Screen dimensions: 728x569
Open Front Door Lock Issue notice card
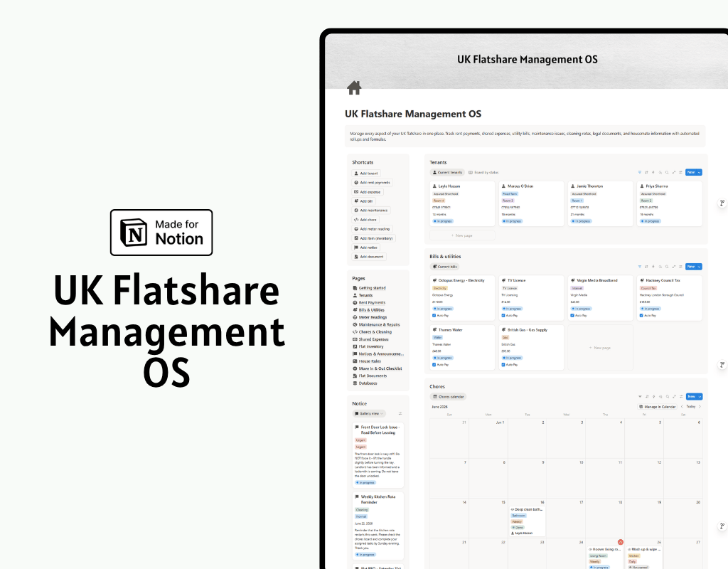tap(378, 454)
